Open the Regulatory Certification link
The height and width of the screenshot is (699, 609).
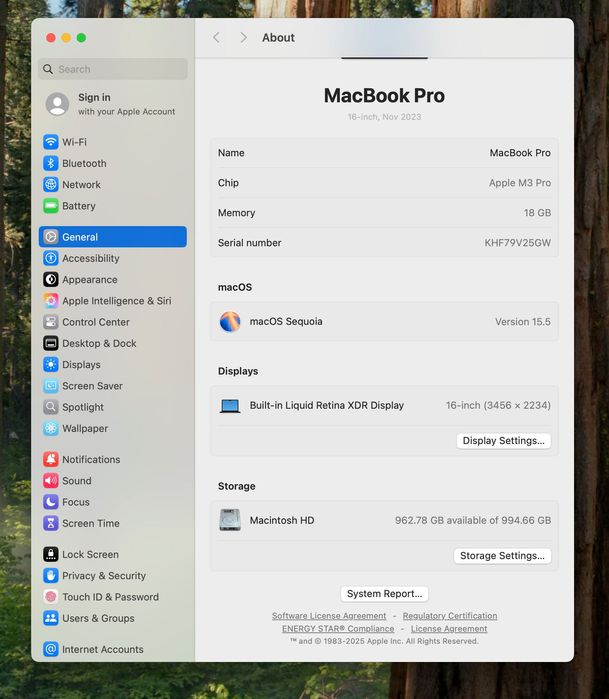[450, 616]
